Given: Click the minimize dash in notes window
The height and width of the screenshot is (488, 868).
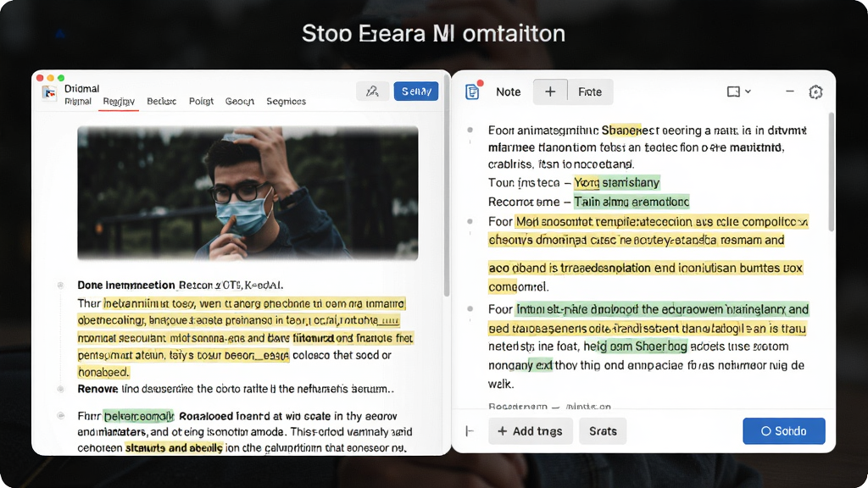Looking at the screenshot, I should (x=790, y=91).
